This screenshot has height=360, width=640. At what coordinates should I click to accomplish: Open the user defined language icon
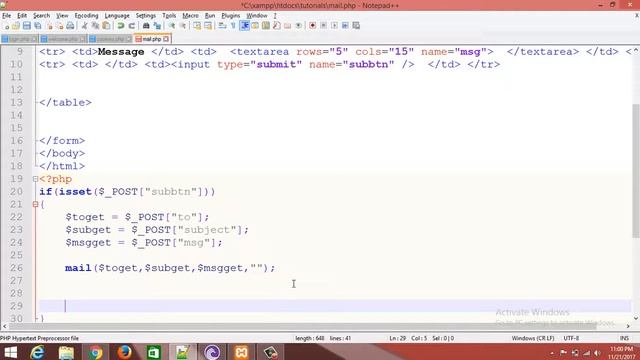tap(255, 26)
